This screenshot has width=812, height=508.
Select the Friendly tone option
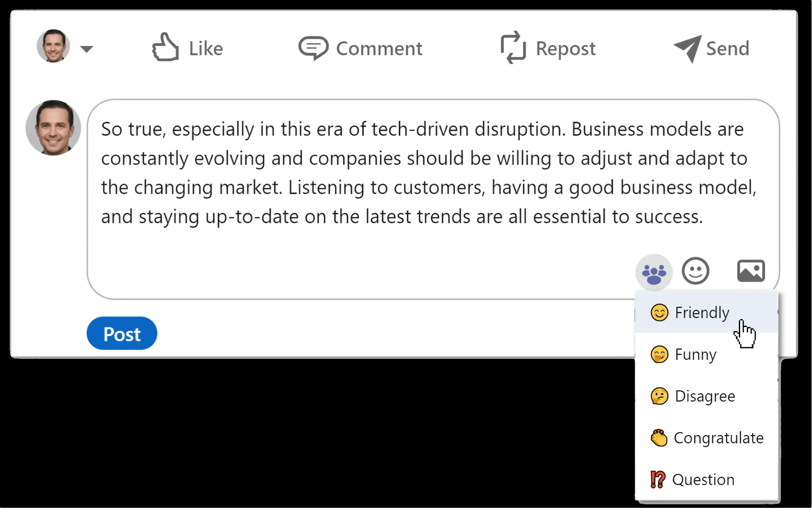(x=702, y=313)
